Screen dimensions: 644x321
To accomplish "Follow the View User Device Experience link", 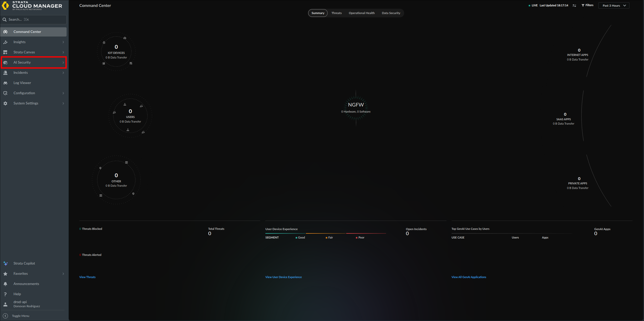I will pos(284,277).
